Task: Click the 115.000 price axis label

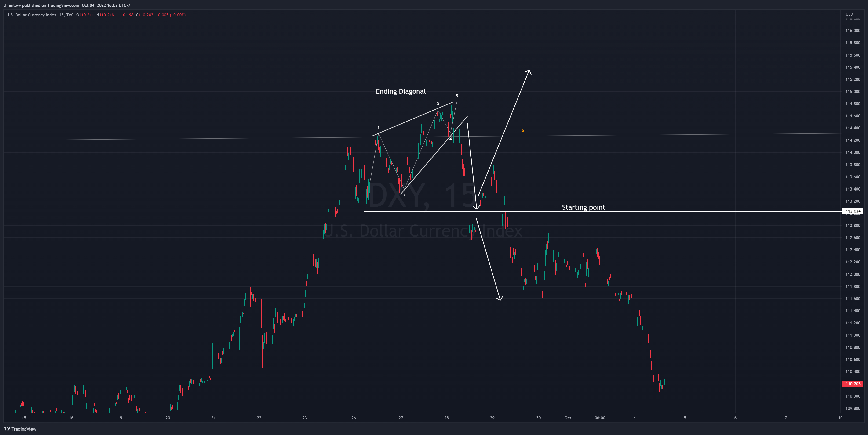Action: (853, 92)
